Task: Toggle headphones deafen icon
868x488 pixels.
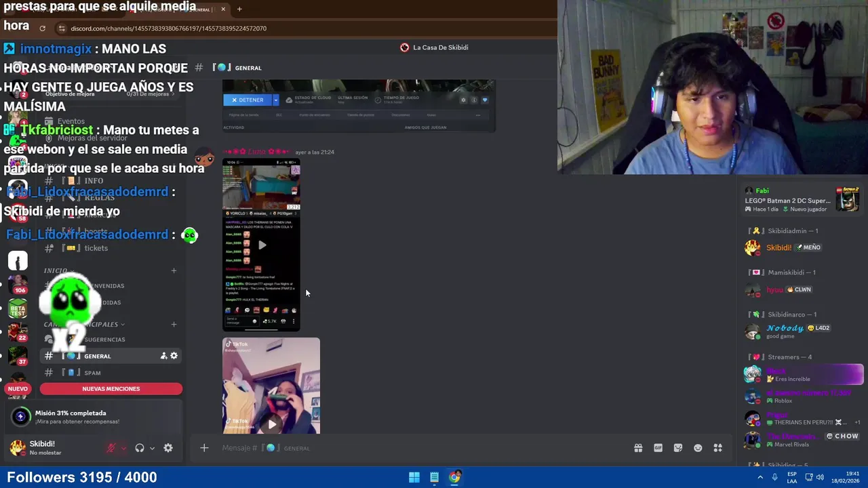Action: pos(140,448)
